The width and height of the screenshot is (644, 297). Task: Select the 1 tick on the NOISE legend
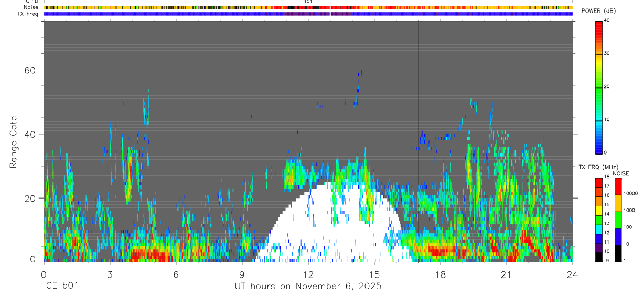click(x=625, y=260)
